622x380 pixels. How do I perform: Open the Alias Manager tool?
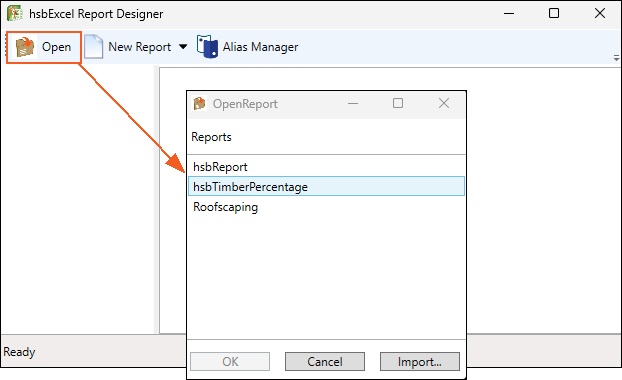pos(247,47)
